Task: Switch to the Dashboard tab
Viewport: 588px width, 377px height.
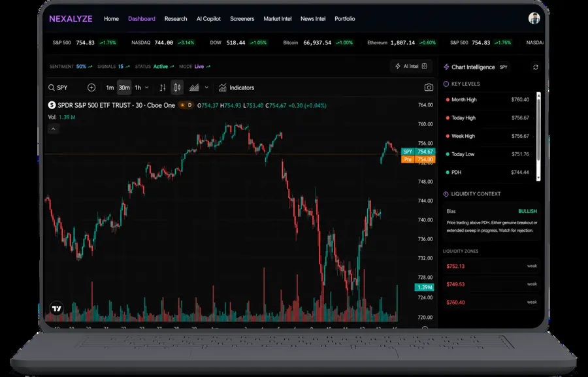Action: (141, 19)
